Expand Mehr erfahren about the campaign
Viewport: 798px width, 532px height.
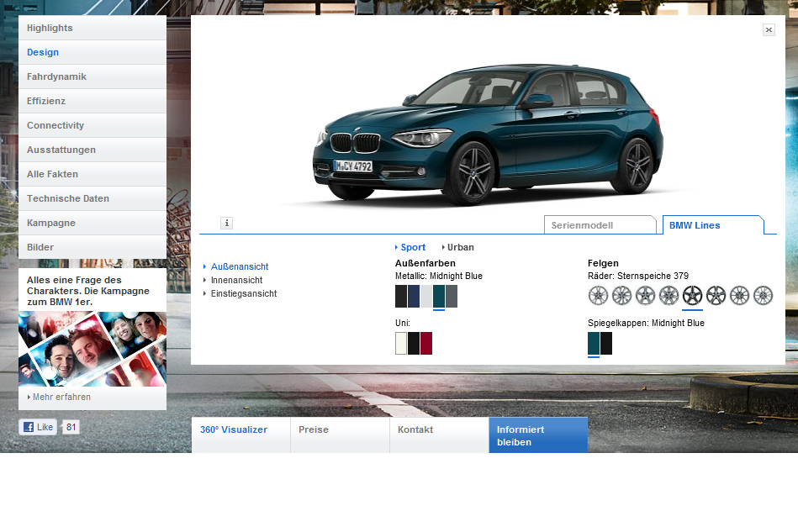tap(61, 397)
